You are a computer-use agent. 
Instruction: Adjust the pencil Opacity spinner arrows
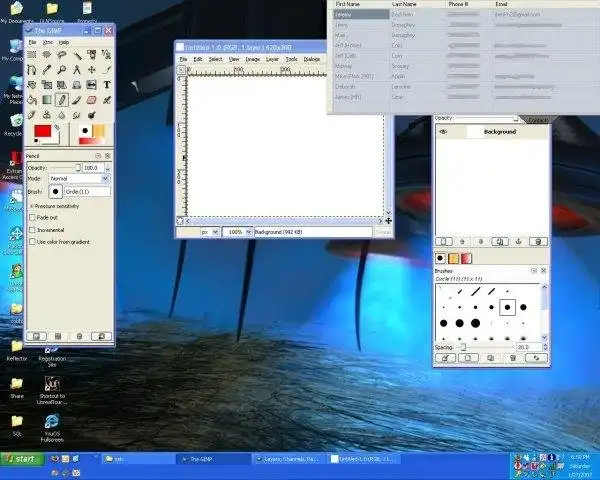(108, 168)
